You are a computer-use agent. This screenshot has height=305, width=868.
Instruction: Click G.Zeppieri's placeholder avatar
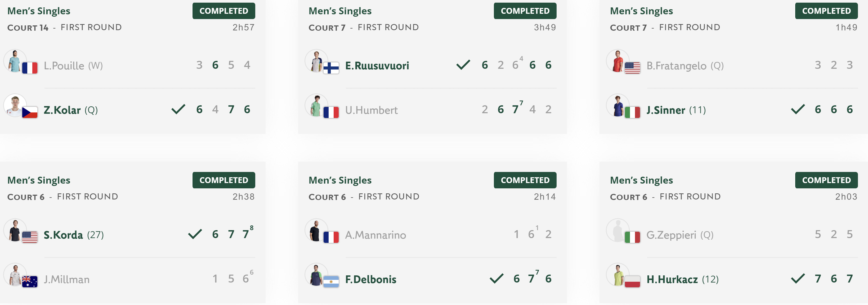[617, 230]
